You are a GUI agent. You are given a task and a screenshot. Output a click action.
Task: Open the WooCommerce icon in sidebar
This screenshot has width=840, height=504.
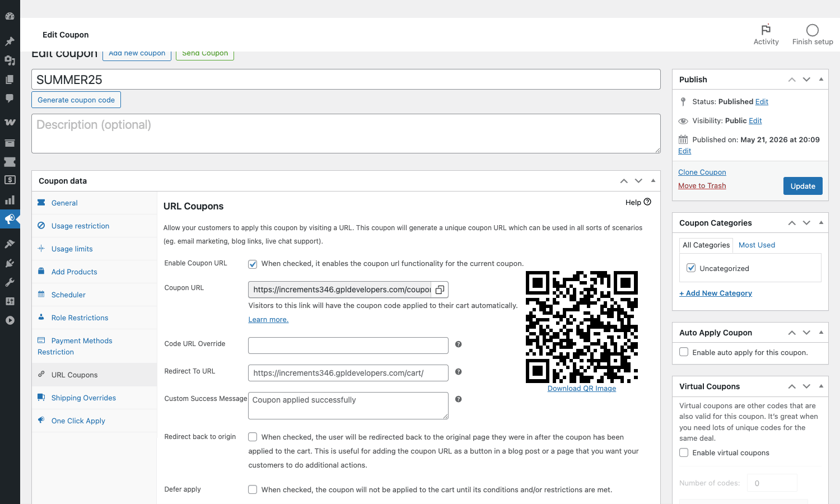[x=10, y=122]
